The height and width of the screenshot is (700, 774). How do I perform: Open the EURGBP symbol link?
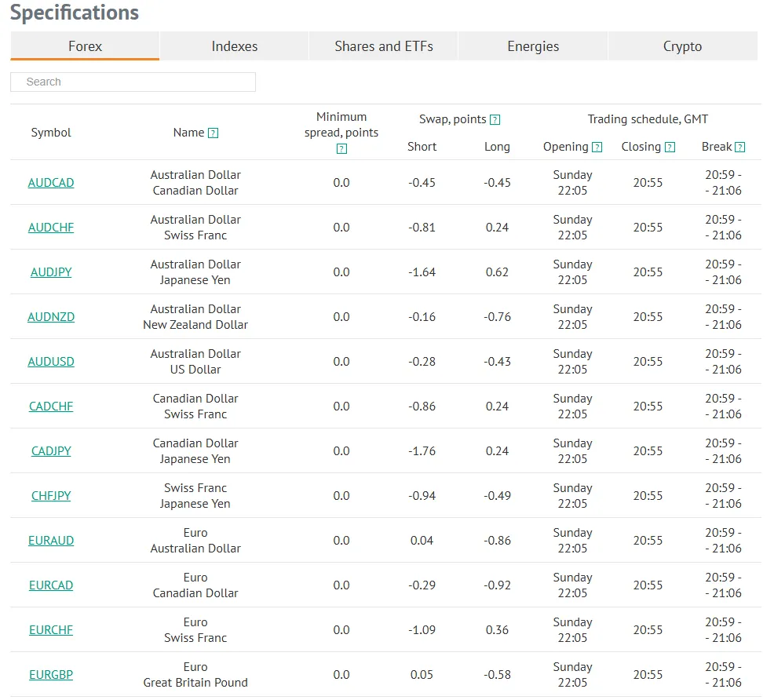point(51,675)
